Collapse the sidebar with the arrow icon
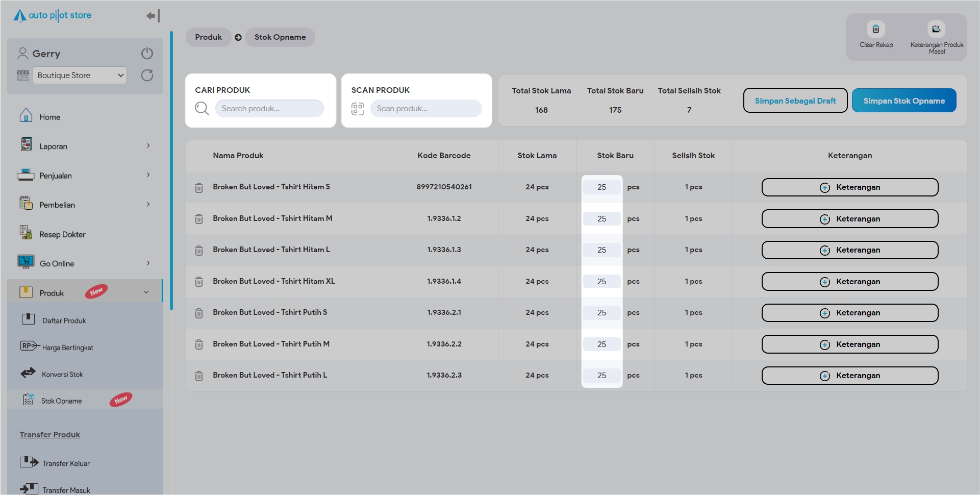The image size is (980, 495). coord(153,16)
